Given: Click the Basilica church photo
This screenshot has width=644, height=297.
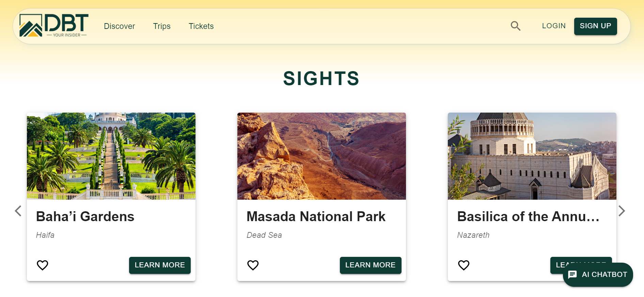Looking at the screenshot, I should (x=532, y=156).
